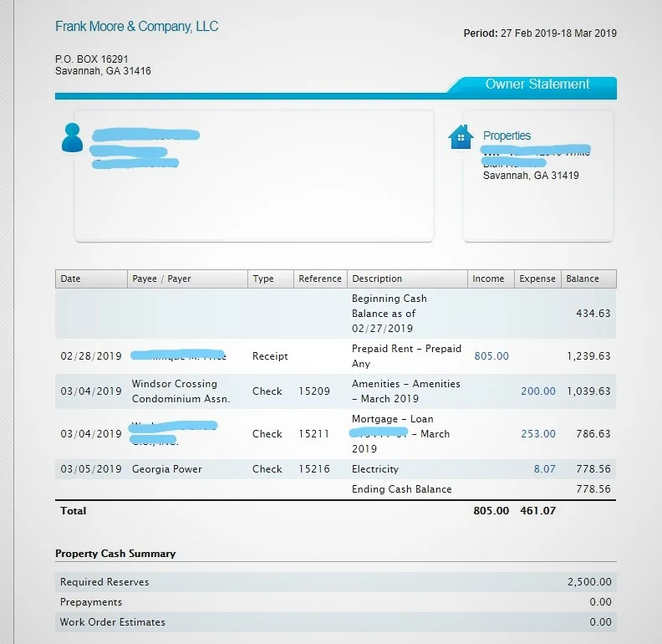The width and height of the screenshot is (662, 644).
Task: Click the 434.63 beginning balance value
Action: coord(593,314)
